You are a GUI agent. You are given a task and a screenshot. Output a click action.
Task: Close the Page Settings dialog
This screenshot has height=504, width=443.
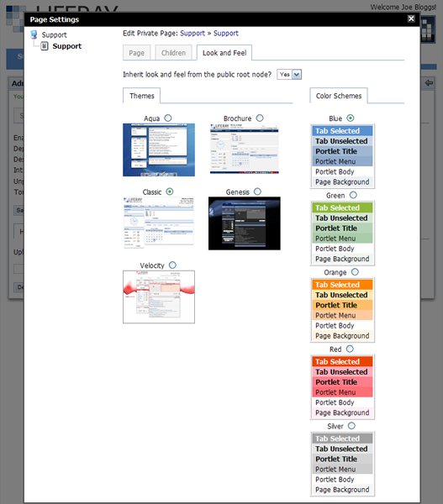[411, 18]
